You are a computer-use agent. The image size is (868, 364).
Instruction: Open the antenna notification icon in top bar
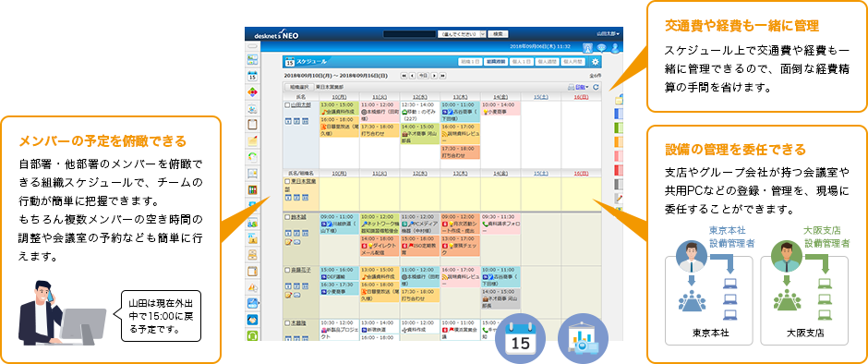click(588, 48)
